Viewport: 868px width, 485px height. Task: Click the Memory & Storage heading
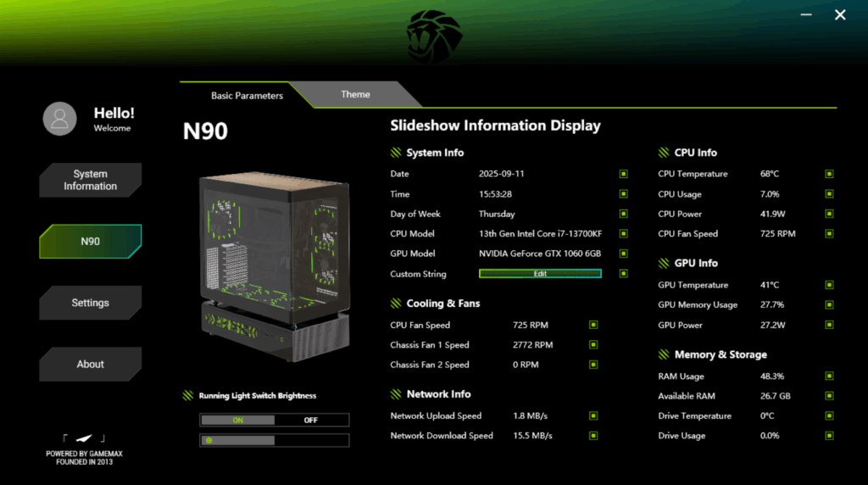coord(721,354)
